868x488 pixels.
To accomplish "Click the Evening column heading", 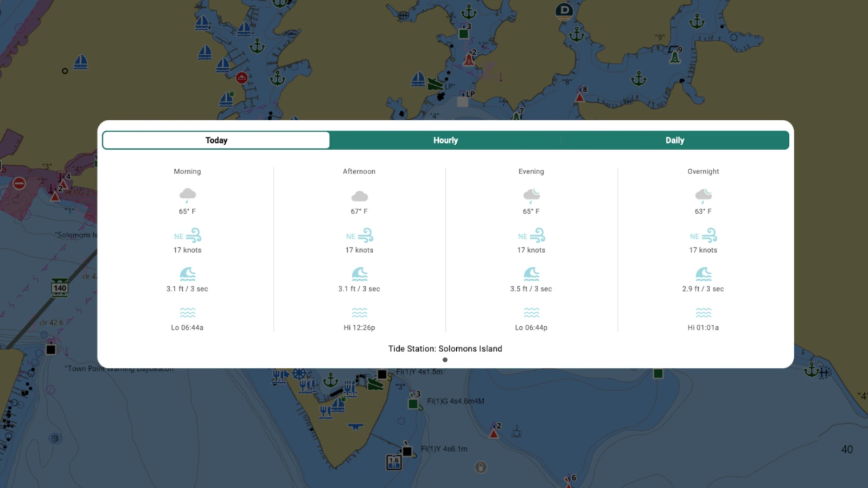I will click(531, 171).
